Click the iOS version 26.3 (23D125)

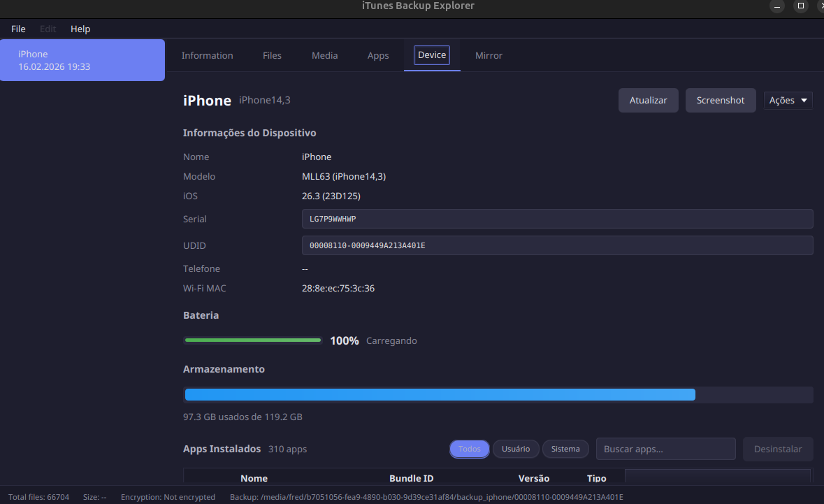point(331,196)
